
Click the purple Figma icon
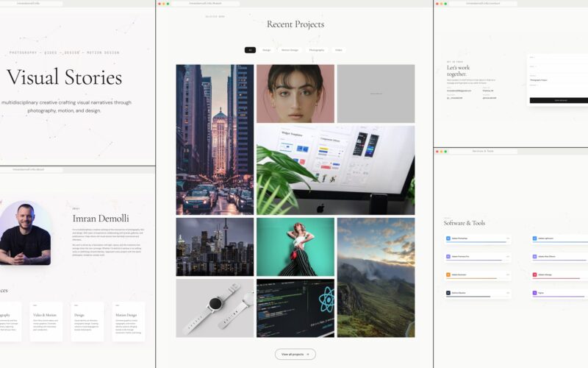tap(534, 293)
